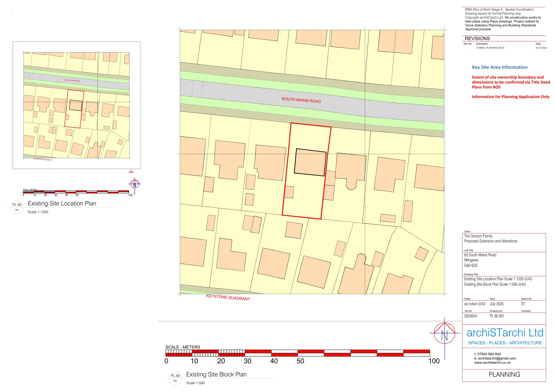The width and height of the screenshot is (555, 392).
Task: Click The Gordon Family client name
Action: click(x=478, y=236)
